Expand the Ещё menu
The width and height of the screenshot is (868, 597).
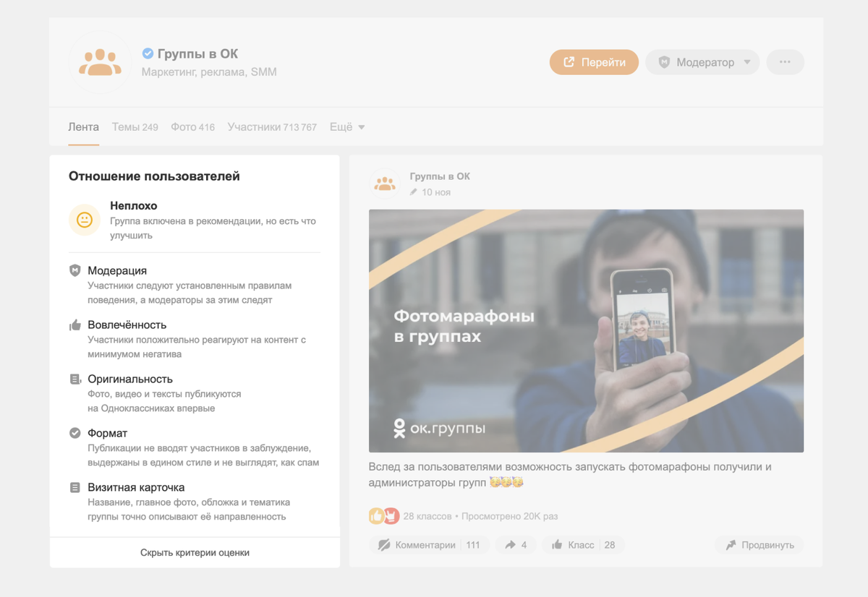347,127
